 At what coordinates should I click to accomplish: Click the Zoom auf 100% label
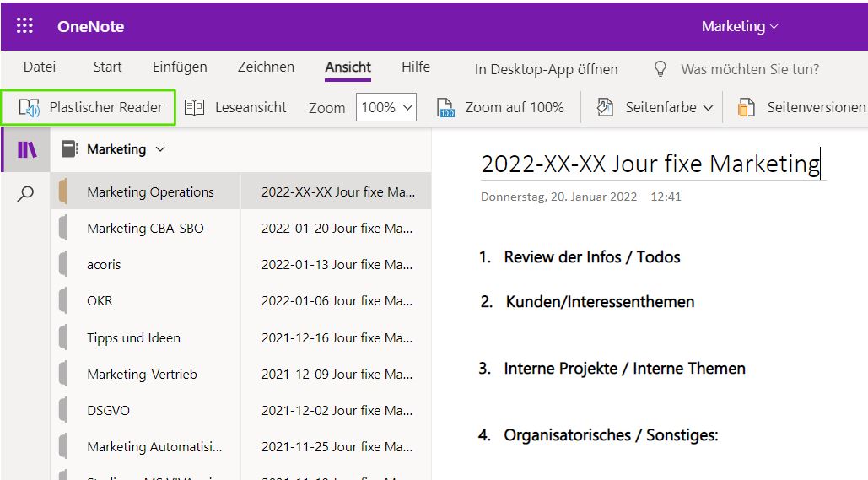tap(515, 107)
